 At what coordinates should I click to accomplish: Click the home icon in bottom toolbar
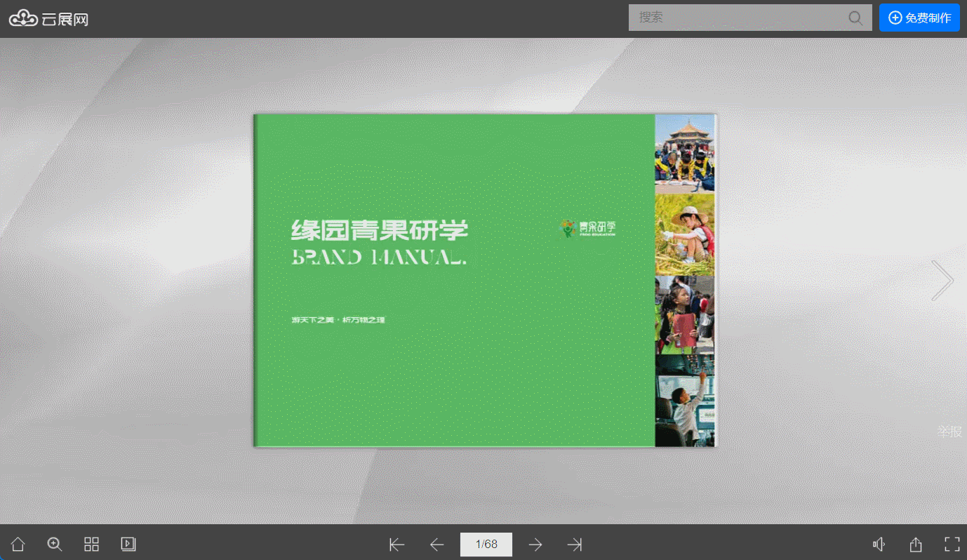[18, 545]
